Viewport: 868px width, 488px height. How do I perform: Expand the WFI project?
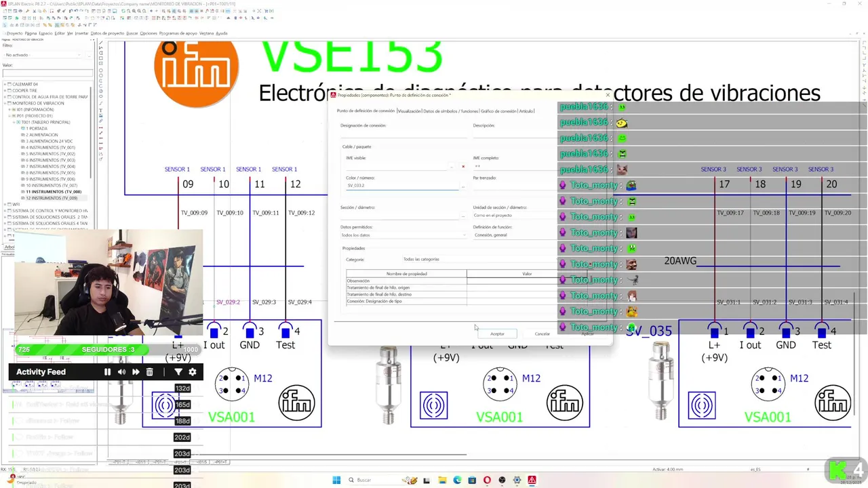[x=5, y=204]
